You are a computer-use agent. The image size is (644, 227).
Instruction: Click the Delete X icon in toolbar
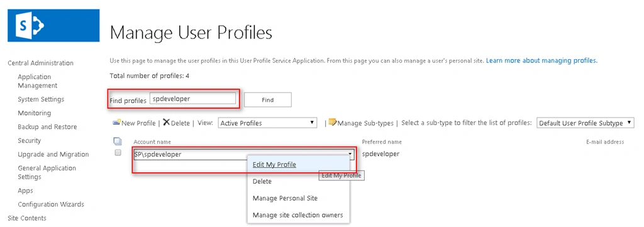[x=166, y=123]
